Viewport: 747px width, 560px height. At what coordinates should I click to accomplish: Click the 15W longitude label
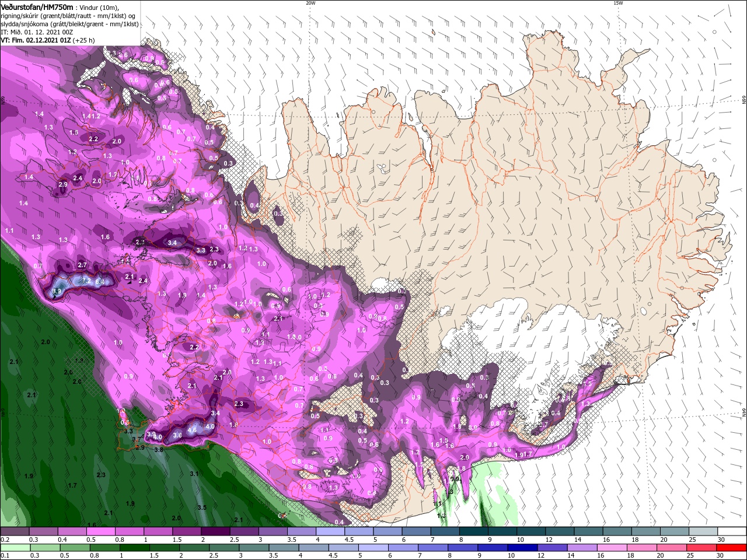point(617,3)
